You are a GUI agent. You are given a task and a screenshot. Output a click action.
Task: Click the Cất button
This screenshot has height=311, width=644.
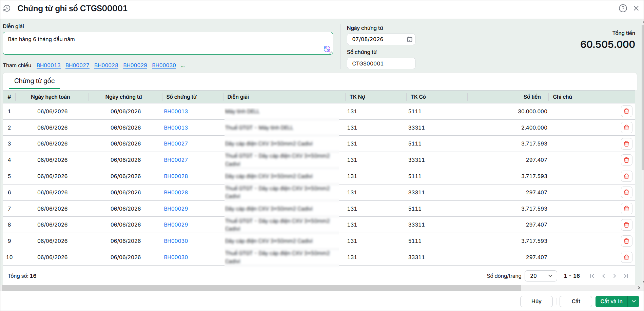click(576, 302)
